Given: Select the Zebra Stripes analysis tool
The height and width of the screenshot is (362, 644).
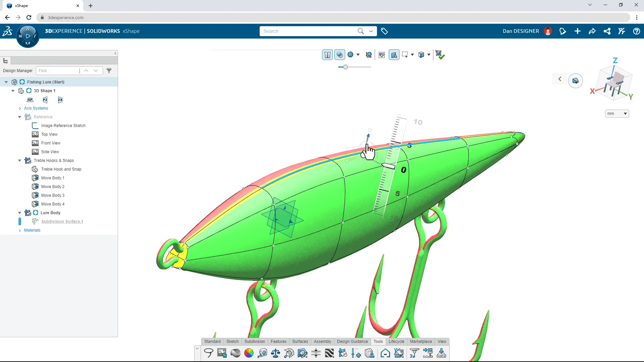Looking at the screenshot, I should click(x=330, y=353).
